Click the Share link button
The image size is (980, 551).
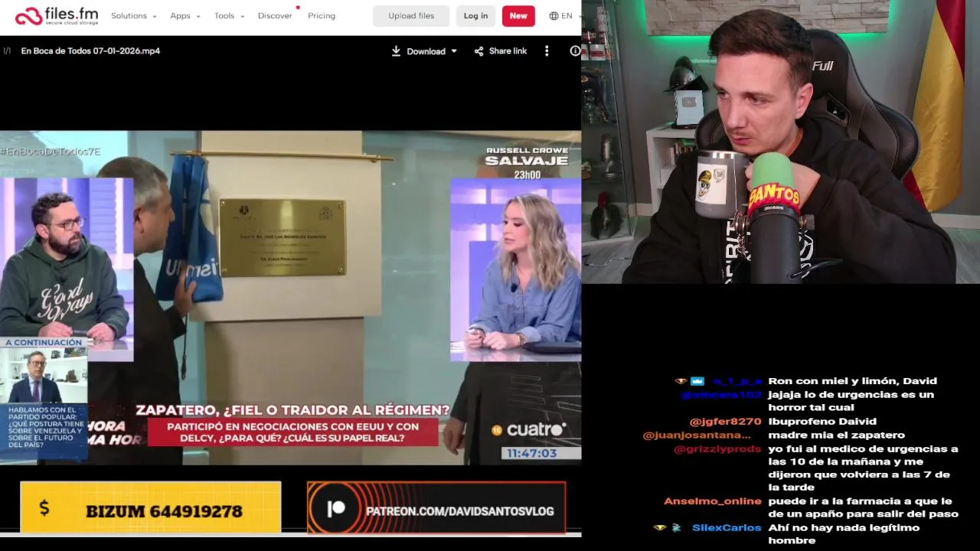coord(501,51)
